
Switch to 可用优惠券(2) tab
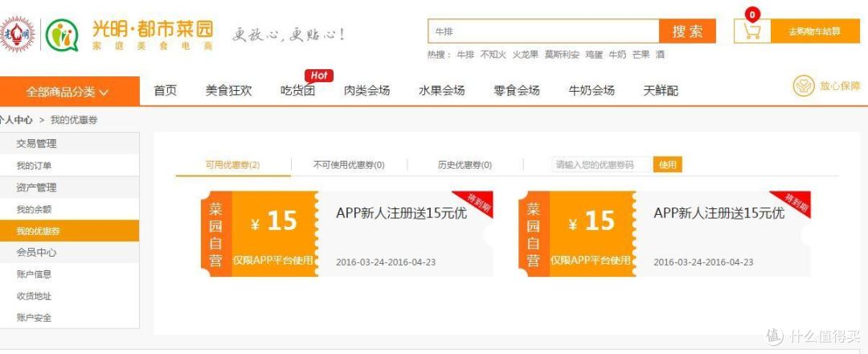pyautogui.click(x=233, y=165)
